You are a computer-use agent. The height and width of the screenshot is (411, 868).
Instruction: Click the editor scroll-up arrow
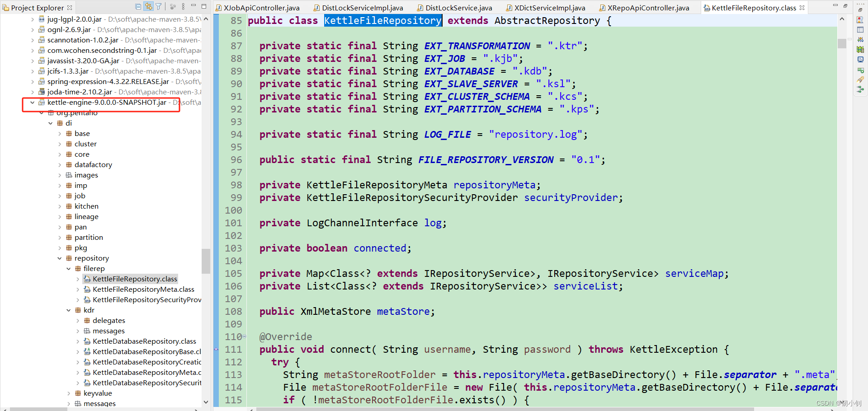coord(842,19)
